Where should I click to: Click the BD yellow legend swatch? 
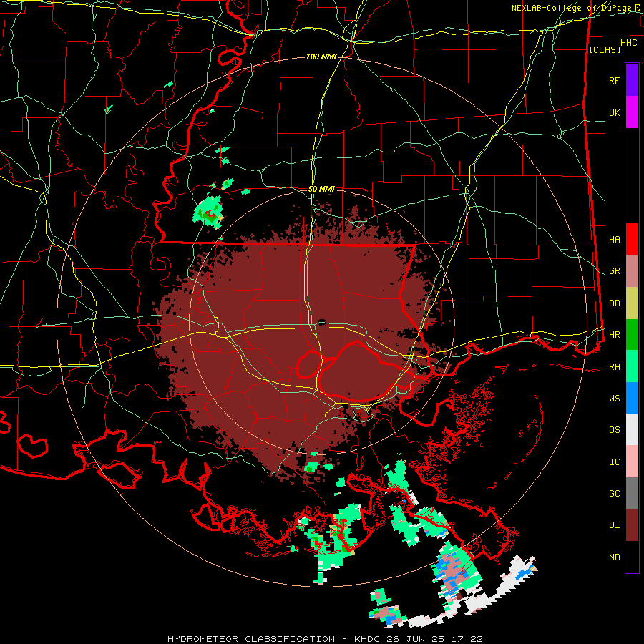coord(632,303)
